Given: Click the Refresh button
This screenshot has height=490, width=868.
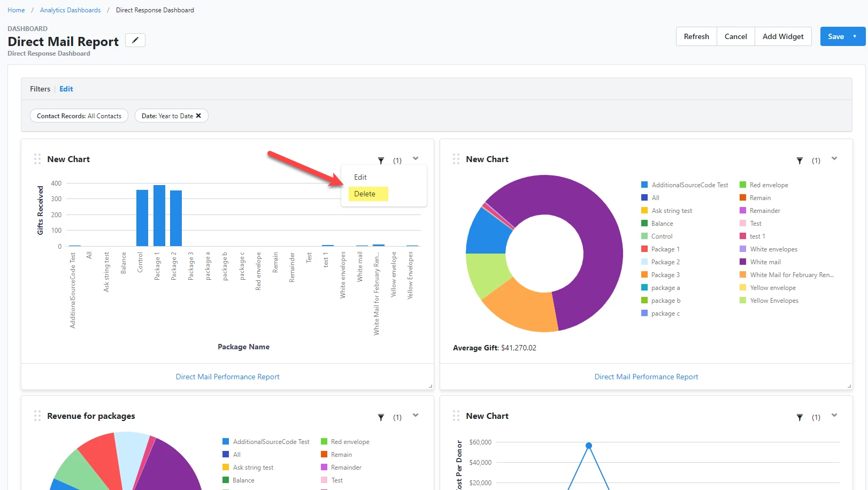Looking at the screenshot, I should point(696,36).
